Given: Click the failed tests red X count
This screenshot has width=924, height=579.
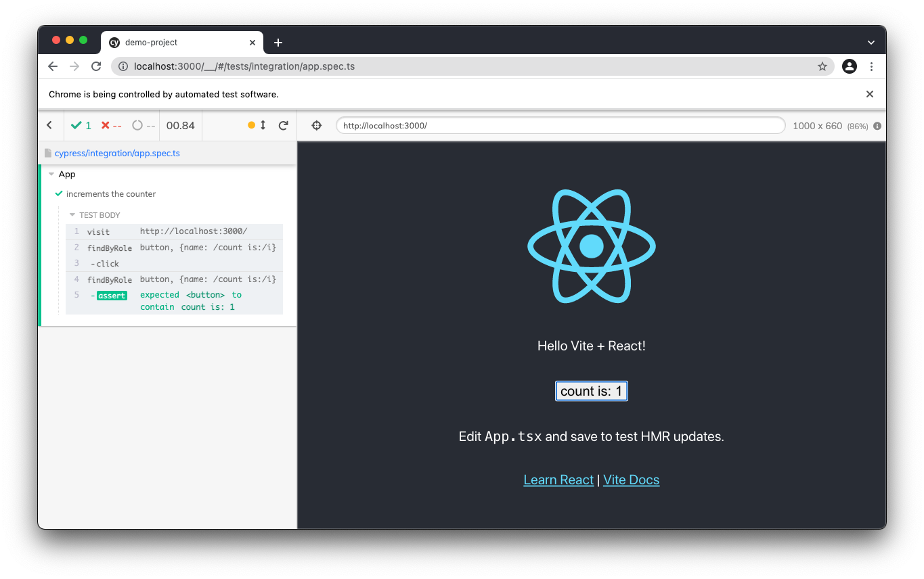Looking at the screenshot, I should [112, 126].
